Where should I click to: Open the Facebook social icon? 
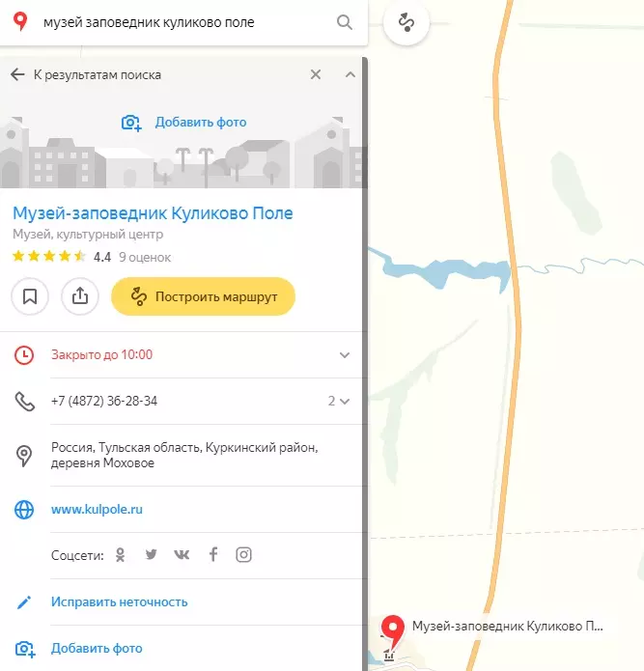pyautogui.click(x=213, y=554)
